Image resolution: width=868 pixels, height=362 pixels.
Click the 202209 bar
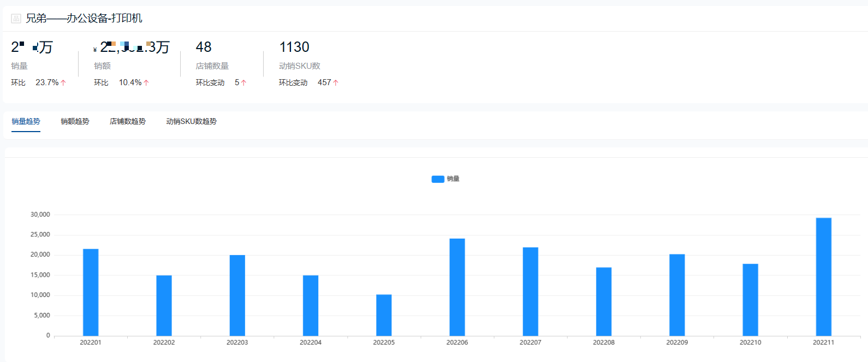(677, 295)
